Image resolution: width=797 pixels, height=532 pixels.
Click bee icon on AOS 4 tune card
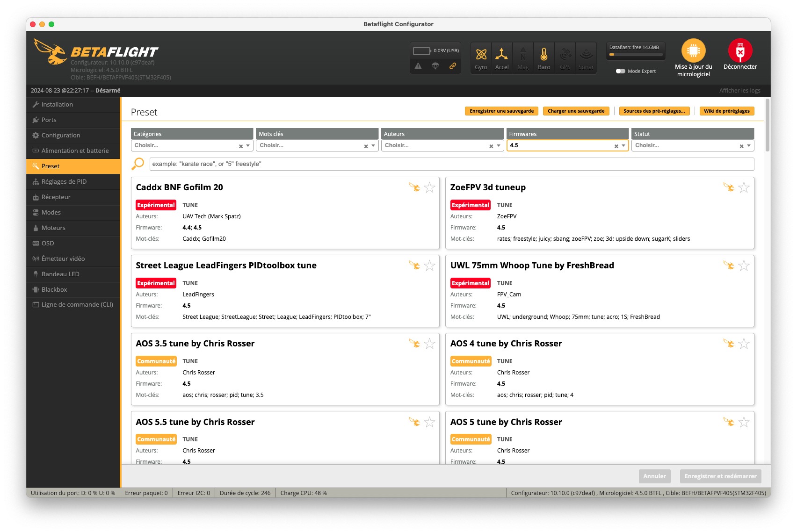coord(729,344)
